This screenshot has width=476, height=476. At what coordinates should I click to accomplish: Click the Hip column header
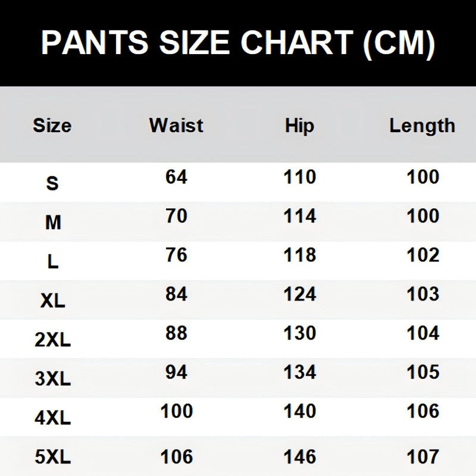click(x=299, y=126)
